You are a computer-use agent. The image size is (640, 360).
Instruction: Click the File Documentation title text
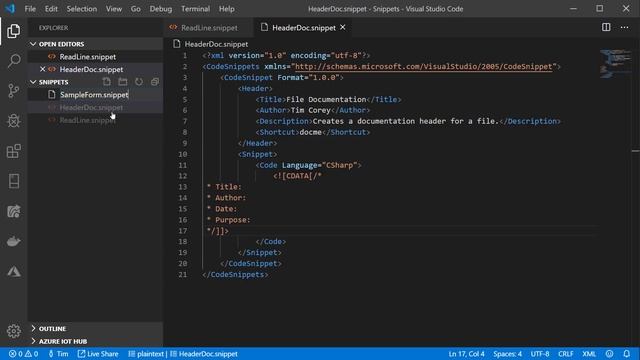coord(326,99)
